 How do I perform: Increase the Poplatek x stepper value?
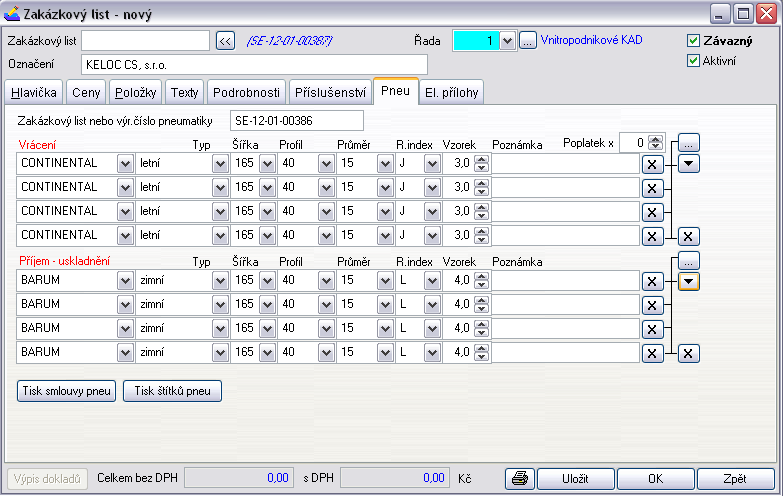click(x=655, y=139)
